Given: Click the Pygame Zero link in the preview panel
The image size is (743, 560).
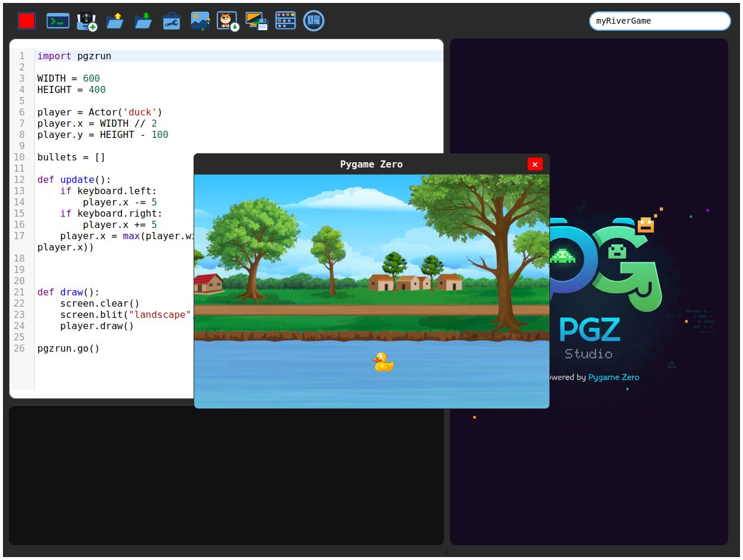Looking at the screenshot, I should [614, 377].
